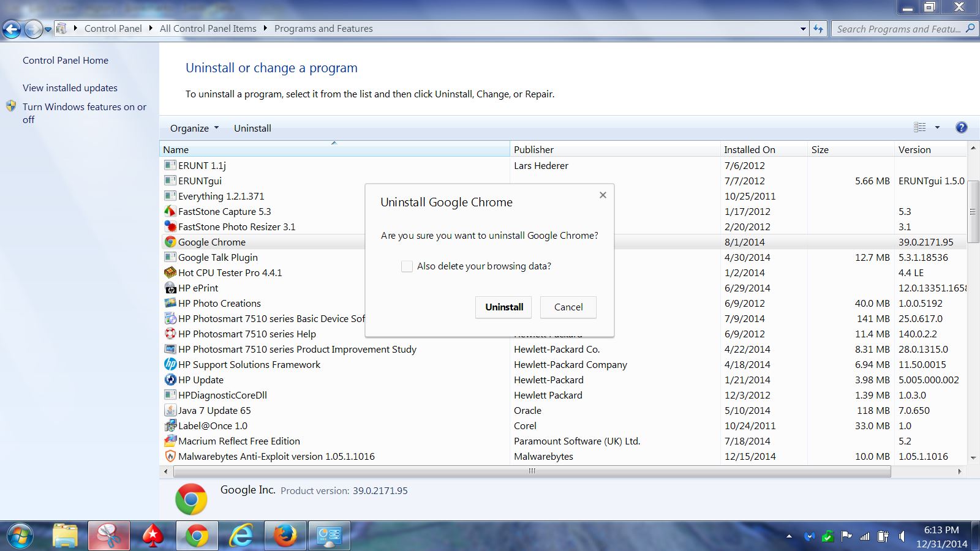Open Internet Explorer from the taskbar
This screenshot has height=551, width=980.
click(x=241, y=536)
